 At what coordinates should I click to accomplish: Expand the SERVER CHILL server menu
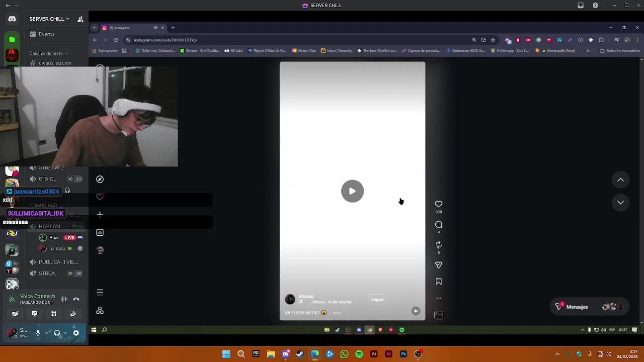point(49,19)
